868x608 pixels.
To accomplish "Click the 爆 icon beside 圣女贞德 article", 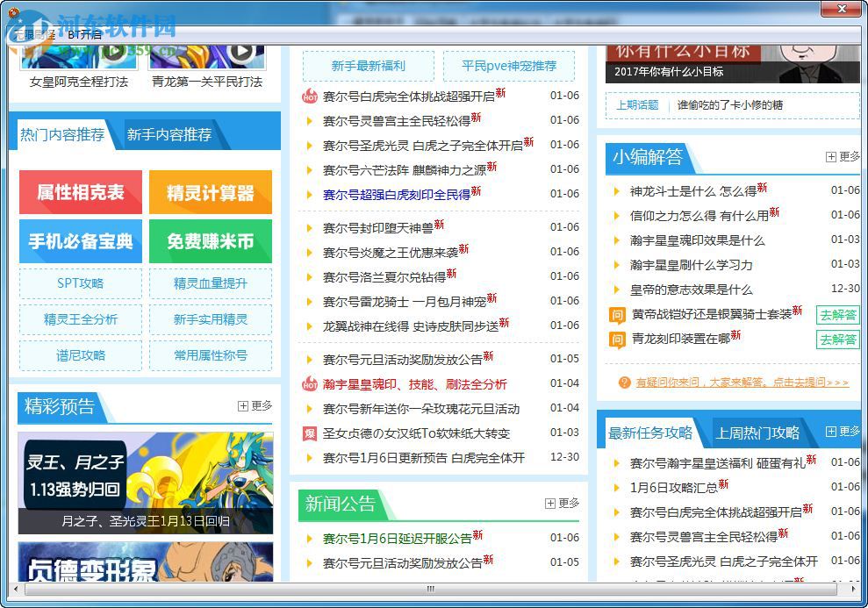I will (x=309, y=433).
